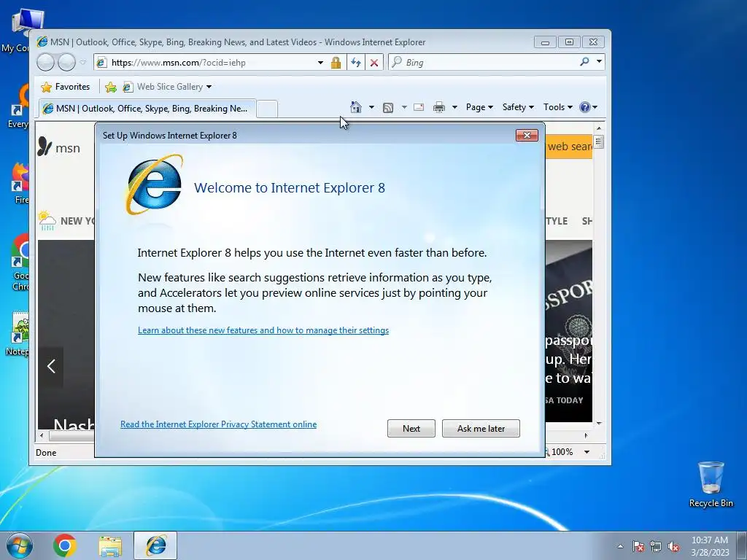
Task: Open Chrome from the taskbar
Action: pos(65,545)
